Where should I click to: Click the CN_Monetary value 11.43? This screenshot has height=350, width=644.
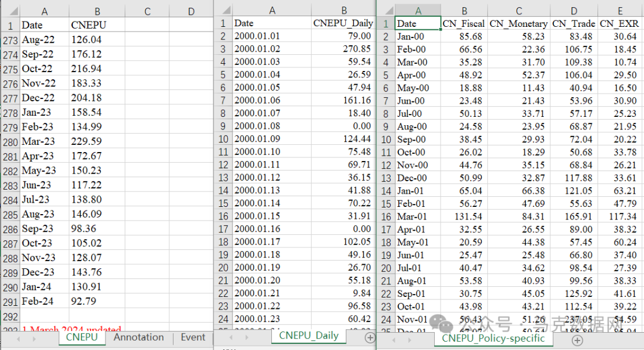[519, 88]
